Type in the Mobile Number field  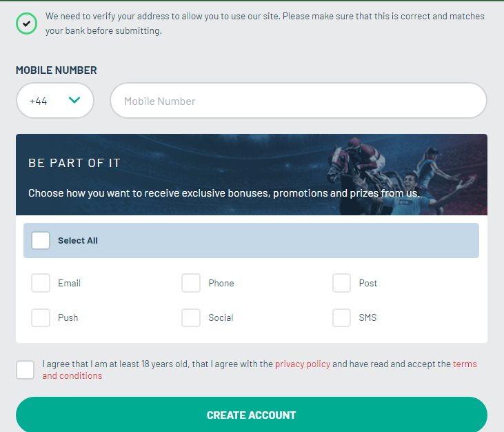(298, 101)
